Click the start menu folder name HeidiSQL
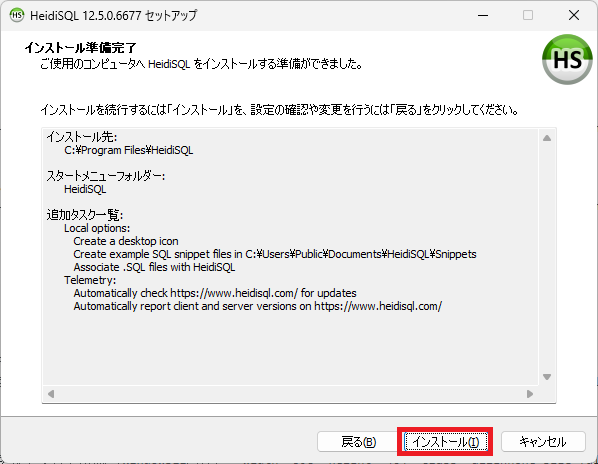 click(x=85, y=189)
